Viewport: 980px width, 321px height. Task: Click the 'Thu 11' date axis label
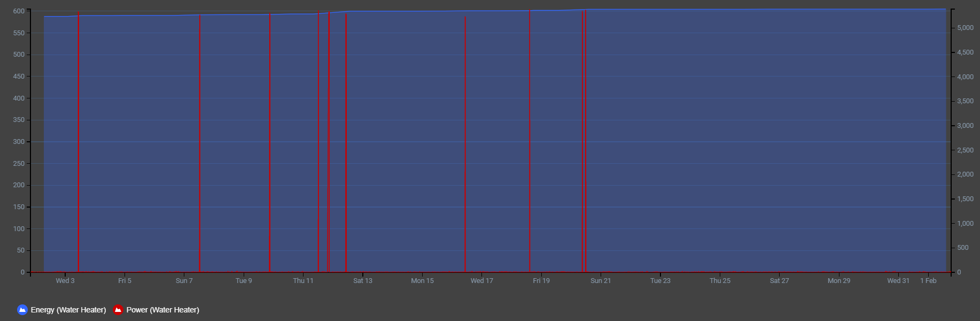[303, 281]
